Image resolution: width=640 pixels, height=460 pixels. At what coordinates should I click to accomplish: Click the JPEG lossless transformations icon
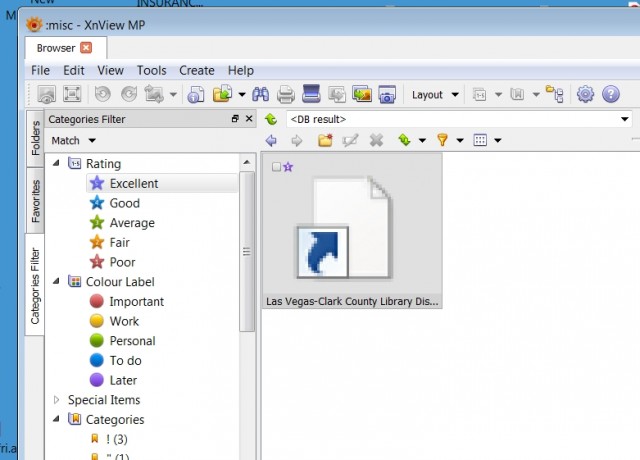click(x=154, y=94)
